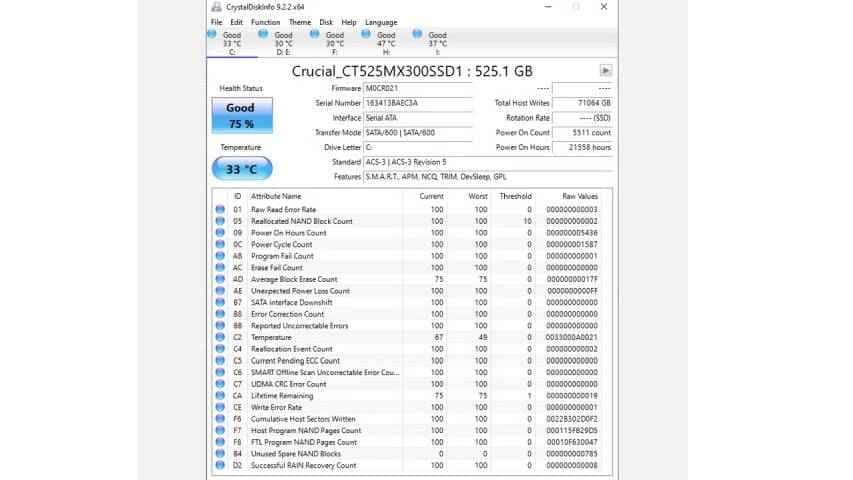
Task: Click status icon for SMART Offline Scan row
Action: tap(220, 372)
